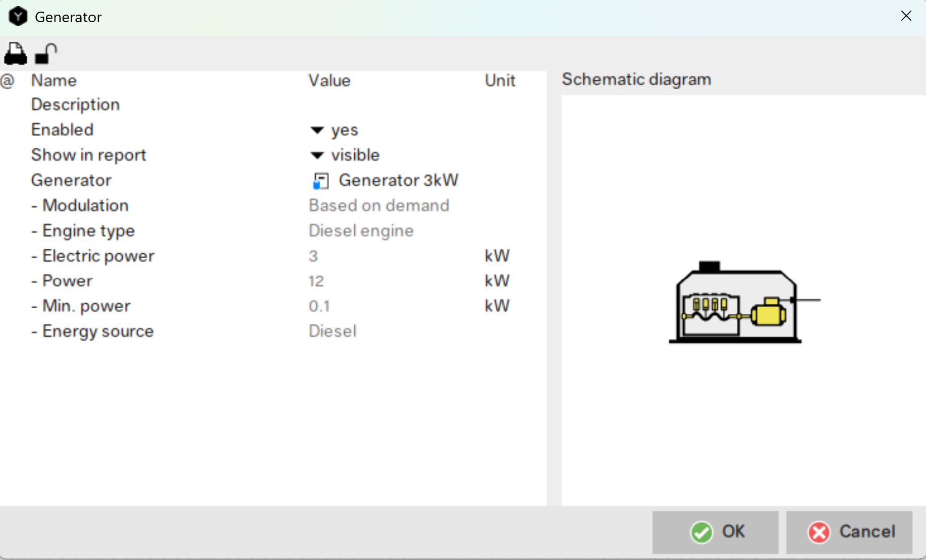Viewport: 926px width, 560px height.
Task: Click the Electric power value 3
Action: coord(313,256)
